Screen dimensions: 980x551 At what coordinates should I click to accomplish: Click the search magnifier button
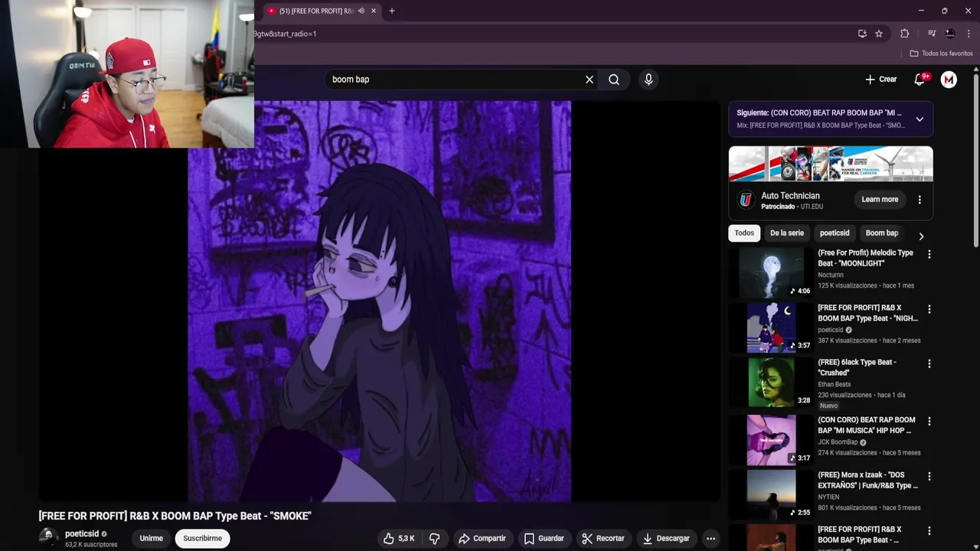click(614, 80)
